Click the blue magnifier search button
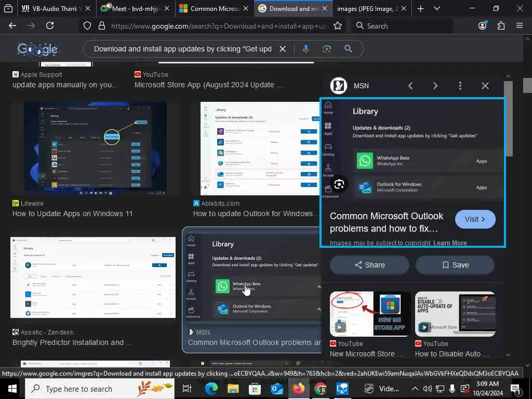Image resolution: width=532 pixels, height=399 pixels. click(x=348, y=49)
